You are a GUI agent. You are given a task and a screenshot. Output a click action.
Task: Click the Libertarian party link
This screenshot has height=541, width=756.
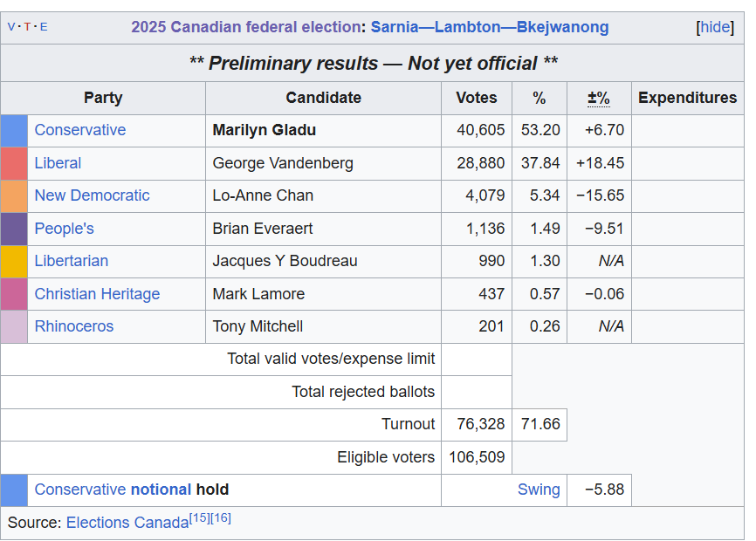point(72,261)
